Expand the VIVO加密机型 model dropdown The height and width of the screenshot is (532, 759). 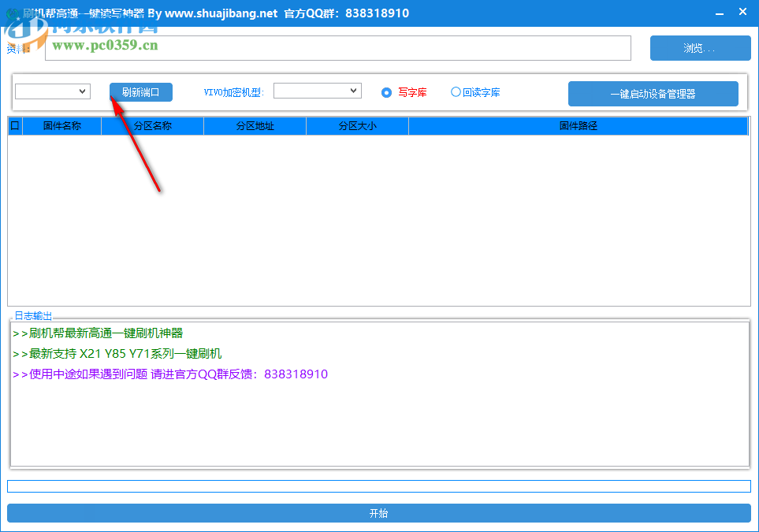pos(318,91)
